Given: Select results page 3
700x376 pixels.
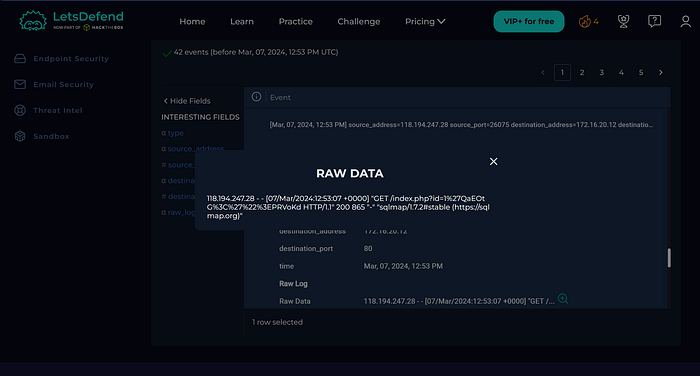Looking at the screenshot, I should tap(601, 72).
